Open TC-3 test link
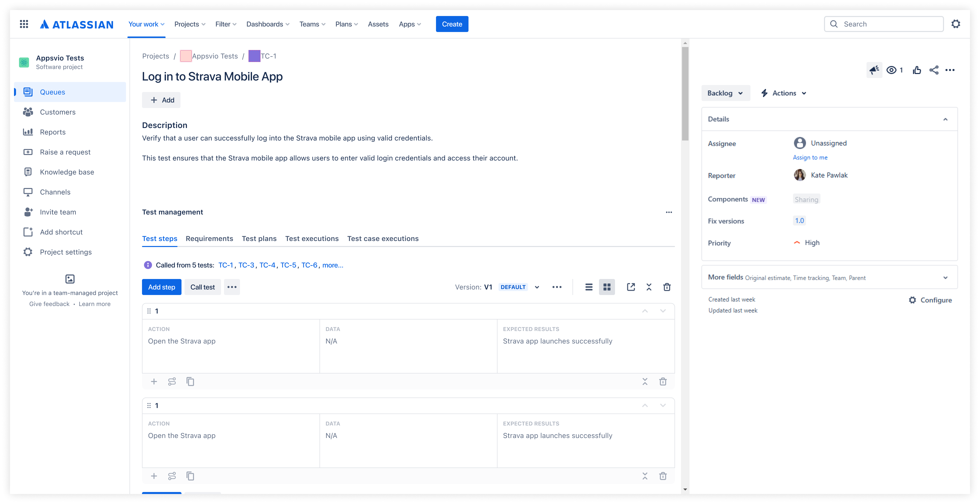The width and height of the screenshot is (980, 504). pos(246,265)
